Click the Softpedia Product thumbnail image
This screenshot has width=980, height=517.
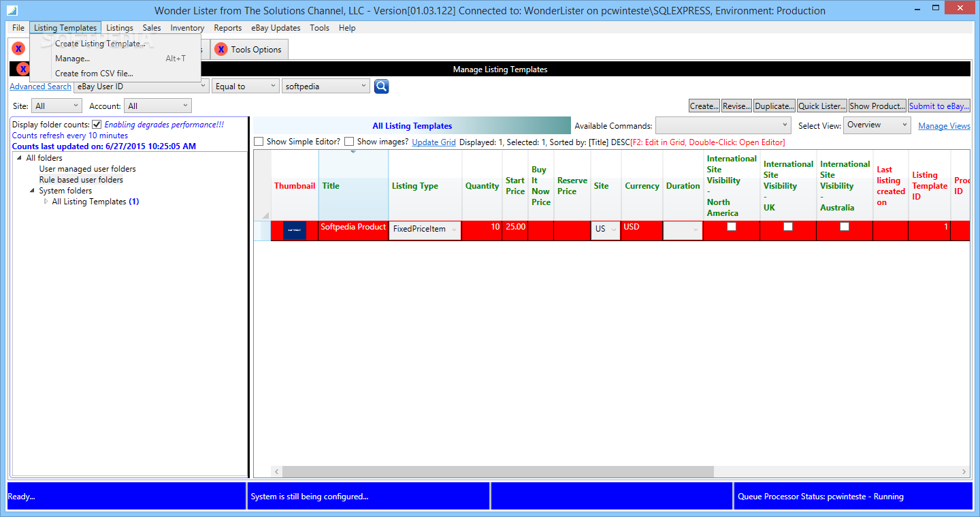(x=294, y=231)
